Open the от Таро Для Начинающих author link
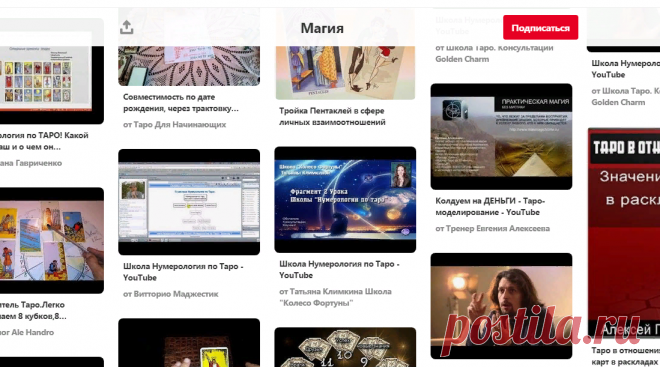Screen dimensions: 660x367 click(x=174, y=125)
